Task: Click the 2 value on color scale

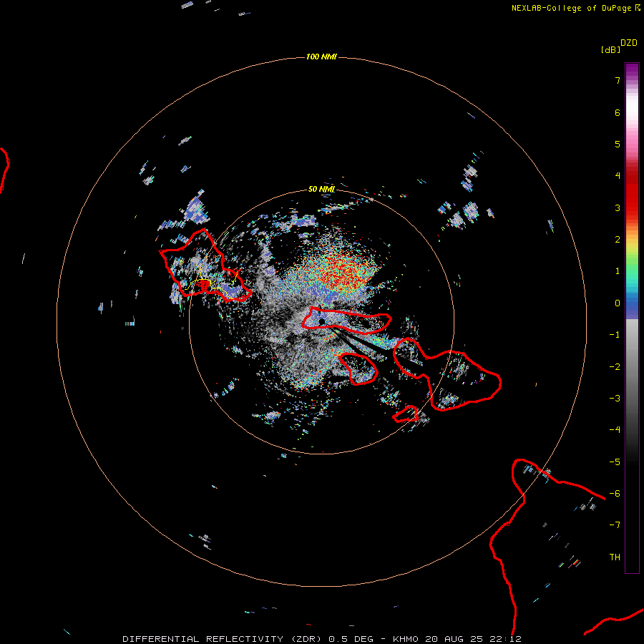Action: [618, 240]
